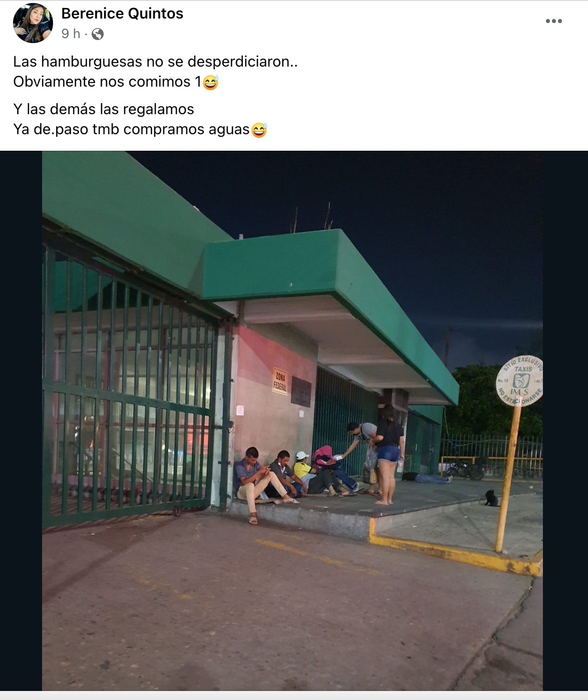The height and width of the screenshot is (700, 588).
Task: Click the globe public privacy icon
Action: [98, 34]
